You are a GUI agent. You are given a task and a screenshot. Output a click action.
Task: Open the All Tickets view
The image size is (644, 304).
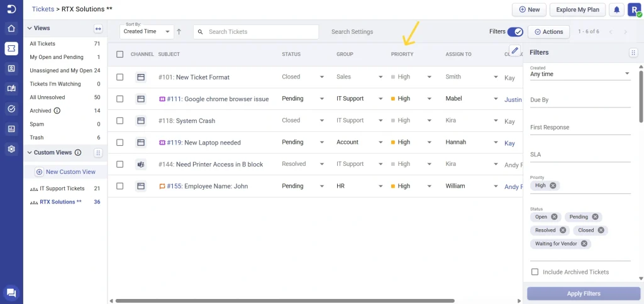point(65,43)
